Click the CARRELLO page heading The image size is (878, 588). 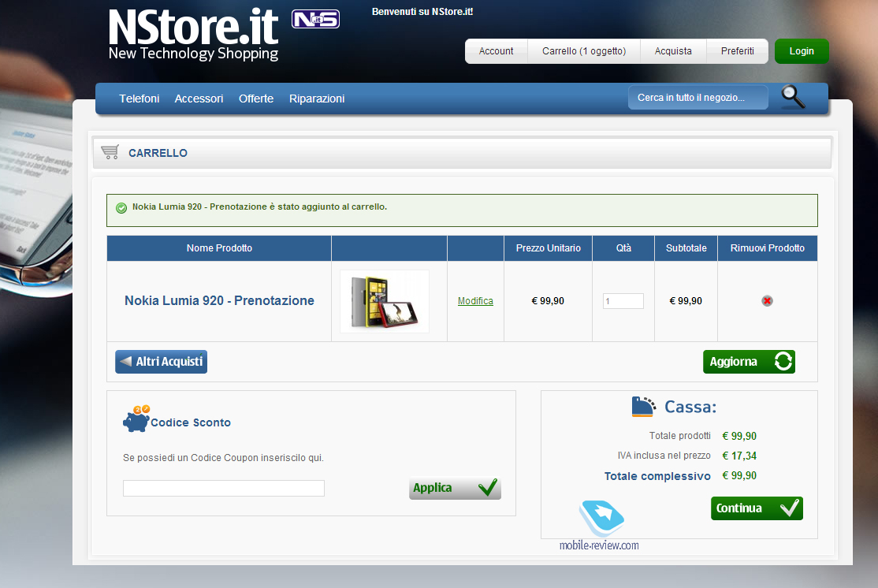pyautogui.click(x=158, y=153)
